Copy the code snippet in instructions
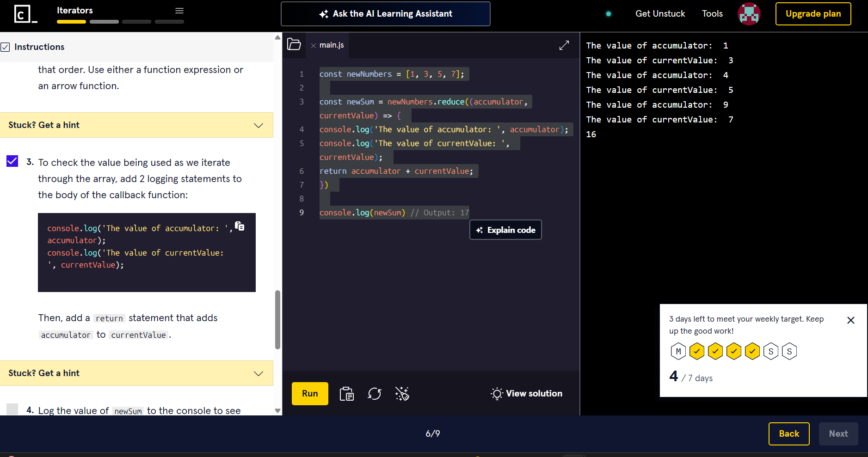 click(240, 226)
